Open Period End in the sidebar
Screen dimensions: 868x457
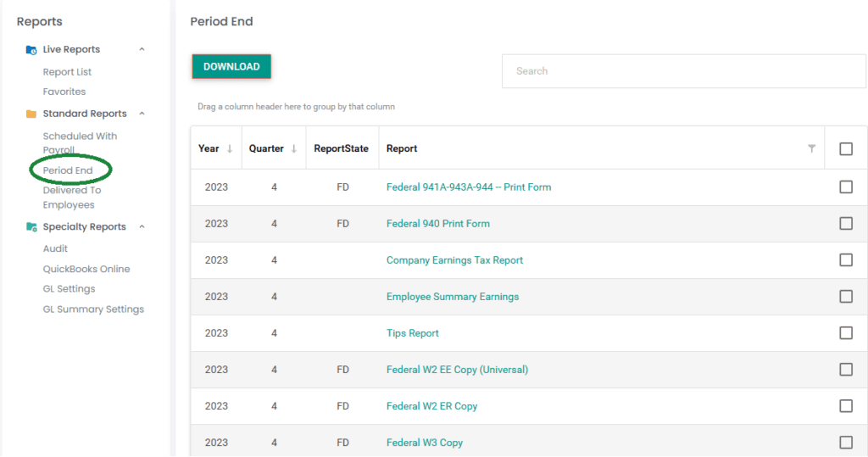(x=68, y=170)
